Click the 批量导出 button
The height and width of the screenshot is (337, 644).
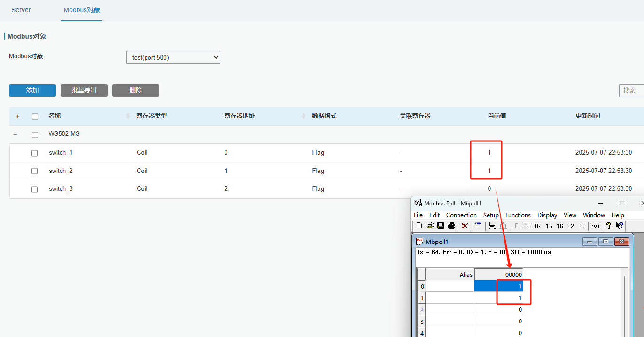(84, 90)
